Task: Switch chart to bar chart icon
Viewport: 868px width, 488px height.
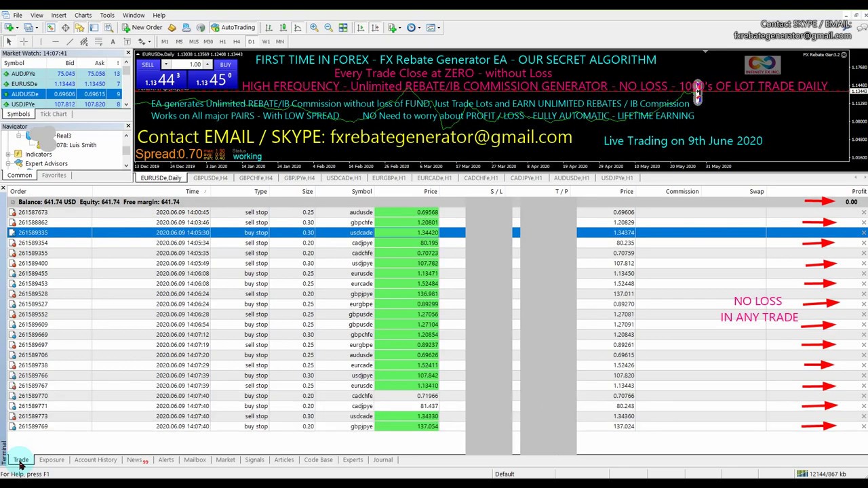Action: (269, 28)
